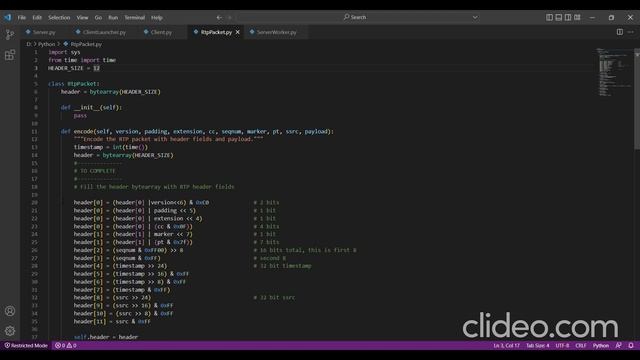Click the 'def __init__(self):' line
This screenshot has height=360, width=640.
[91, 107]
